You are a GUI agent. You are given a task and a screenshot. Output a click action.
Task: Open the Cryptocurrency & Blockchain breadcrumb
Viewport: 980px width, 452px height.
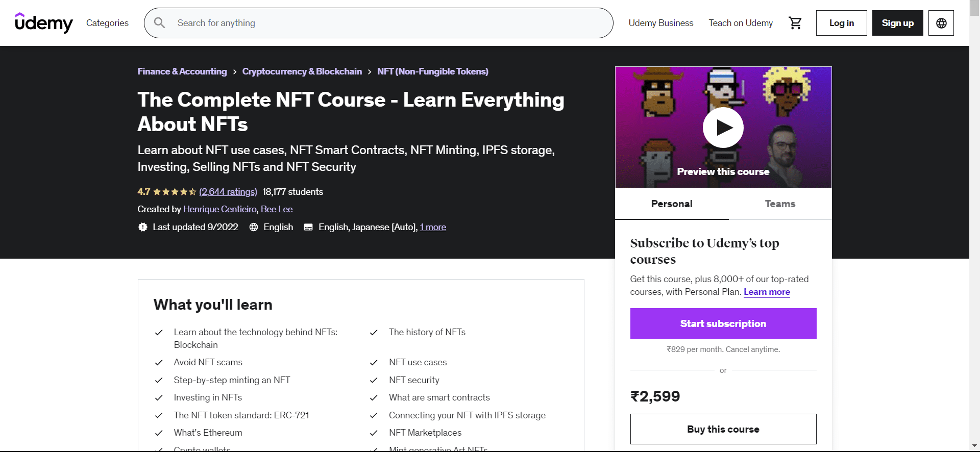pos(302,71)
